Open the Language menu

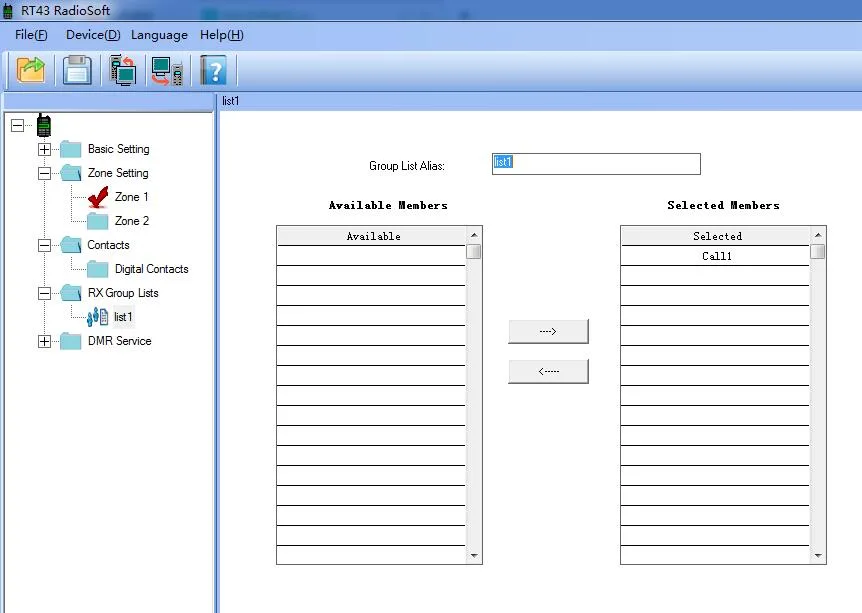(159, 35)
